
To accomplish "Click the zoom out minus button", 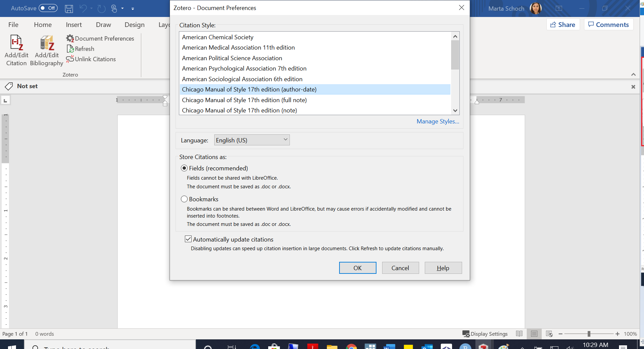I will [560, 334].
